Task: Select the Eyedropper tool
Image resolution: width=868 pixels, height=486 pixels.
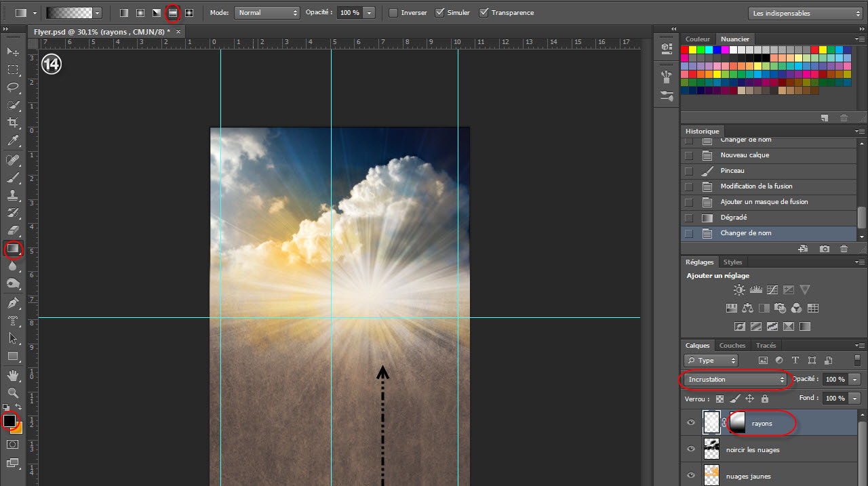Action: point(13,141)
